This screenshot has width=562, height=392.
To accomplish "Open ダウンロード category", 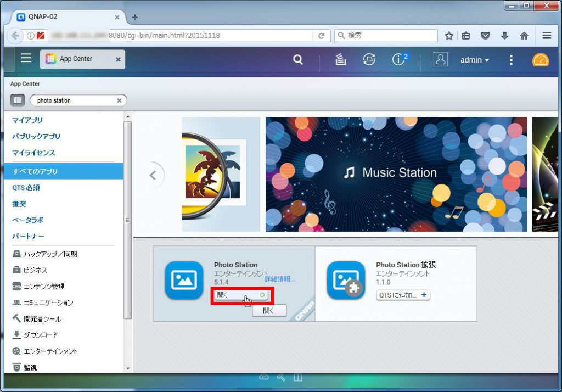I will point(35,335).
